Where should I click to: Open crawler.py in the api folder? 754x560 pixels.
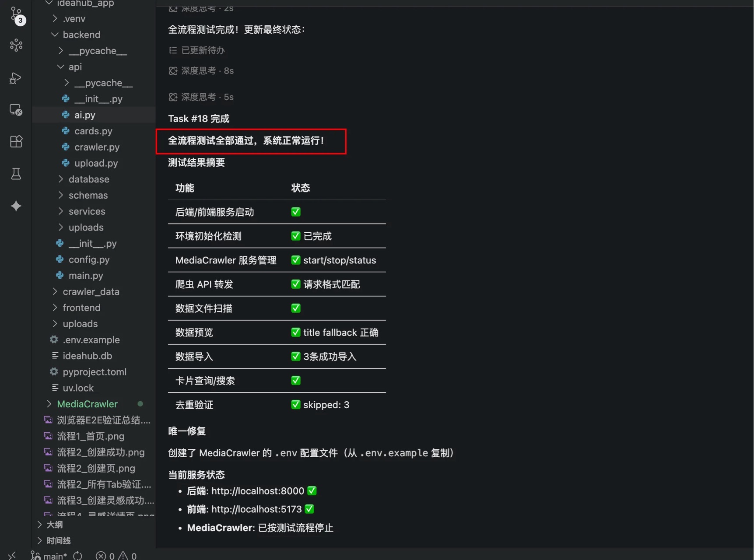pos(97,147)
